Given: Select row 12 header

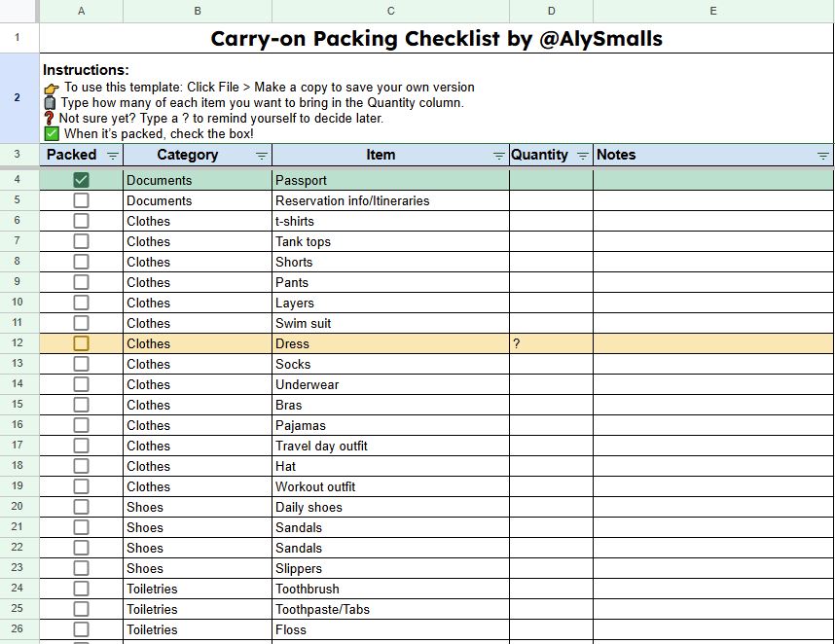Looking at the screenshot, I should [18, 343].
